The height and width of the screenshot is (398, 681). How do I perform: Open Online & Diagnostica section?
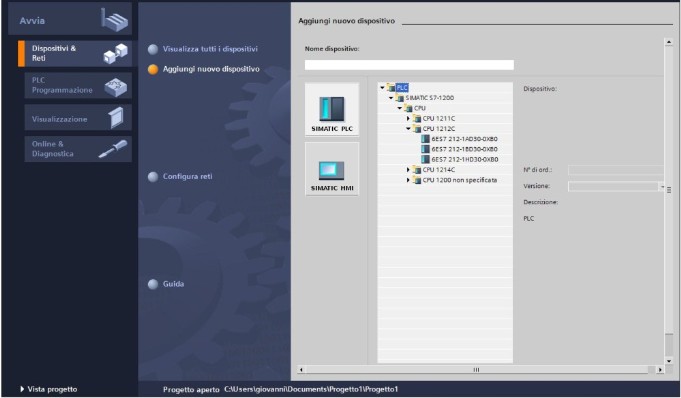78,149
